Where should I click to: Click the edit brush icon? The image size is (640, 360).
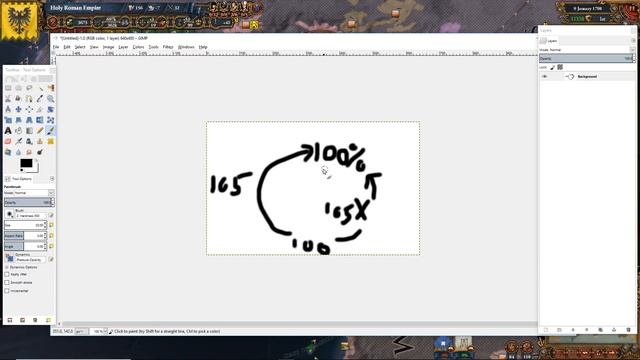51,215
